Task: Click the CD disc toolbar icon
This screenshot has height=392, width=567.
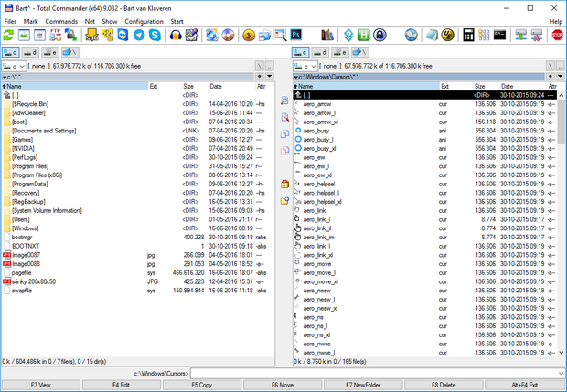Action: pyautogui.click(x=229, y=35)
